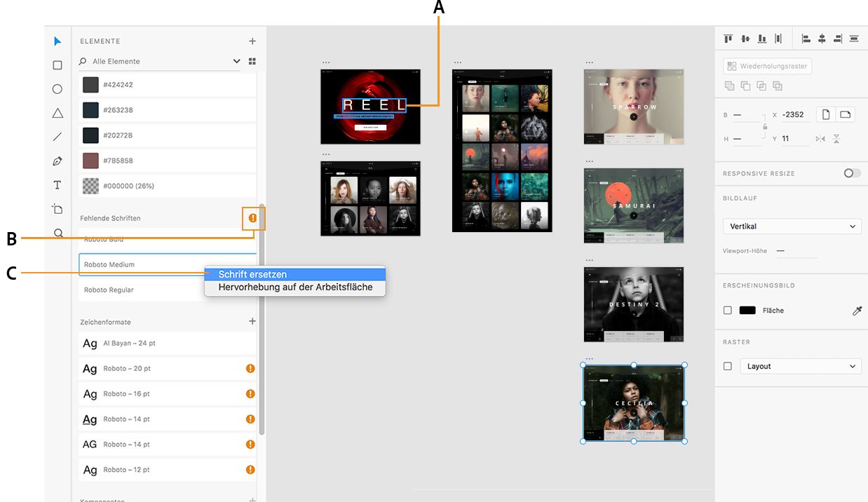Image resolution: width=868 pixels, height=502 pixels.
Task: Choose Hervorhebung auf der Arbeitsfläche
Action: [x=294, y=287]
